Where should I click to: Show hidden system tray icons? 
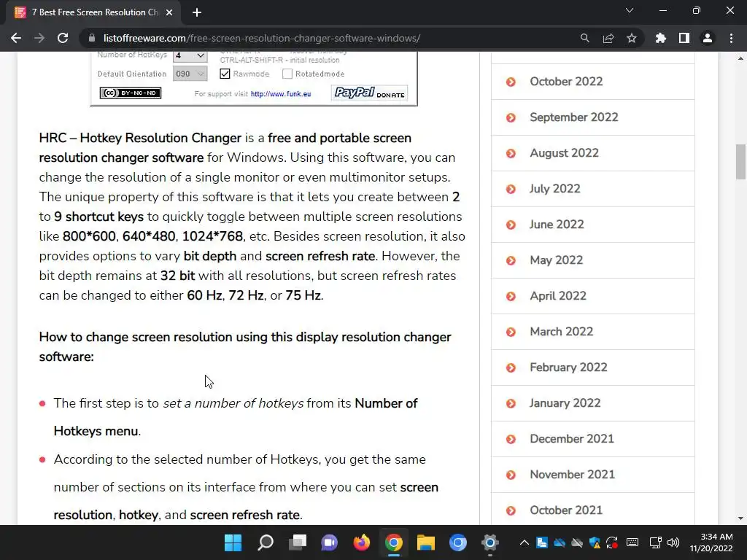(524, 542)
